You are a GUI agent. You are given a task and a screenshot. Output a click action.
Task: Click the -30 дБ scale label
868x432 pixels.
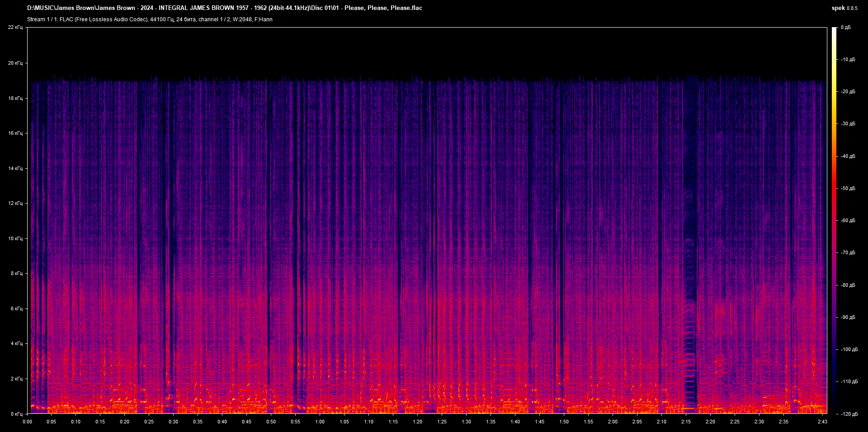pyautogui.click(x=848, y=124)
